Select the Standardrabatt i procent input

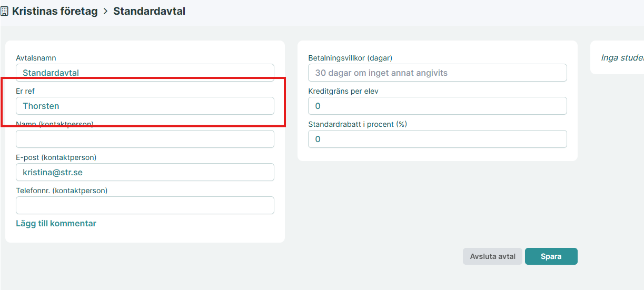[x=437, y=139]
